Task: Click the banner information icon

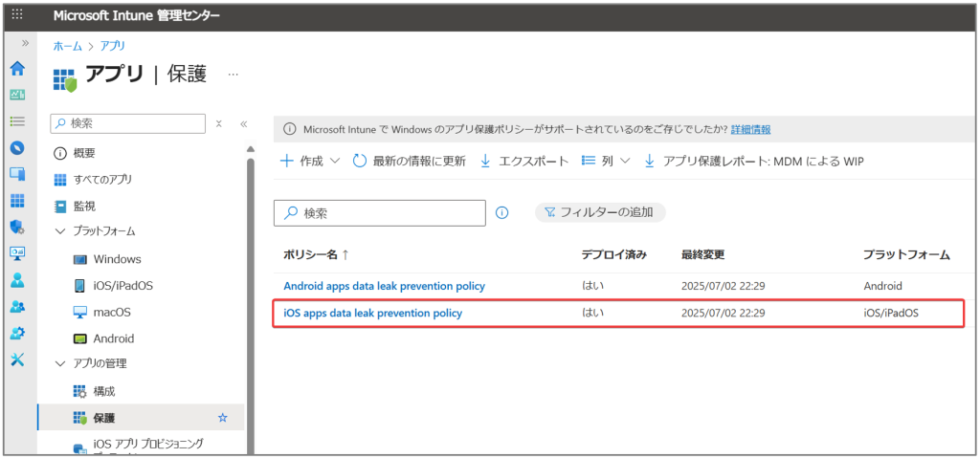Action: 289,129
